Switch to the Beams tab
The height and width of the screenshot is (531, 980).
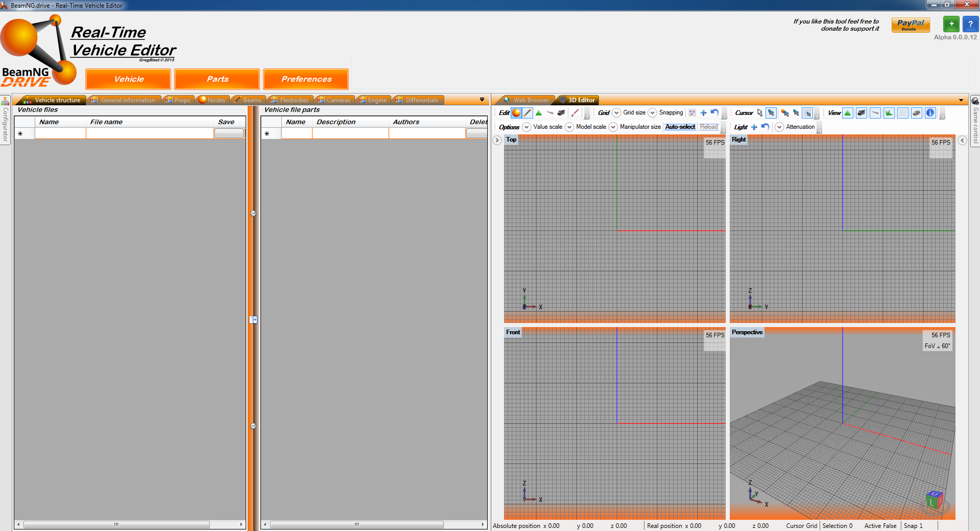point(248,100)
